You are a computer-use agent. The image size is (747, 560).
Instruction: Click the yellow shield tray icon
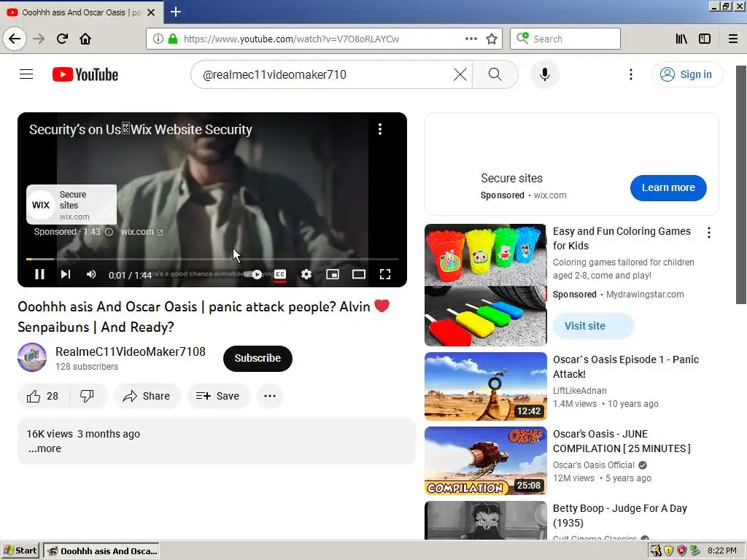click(668, 551)
